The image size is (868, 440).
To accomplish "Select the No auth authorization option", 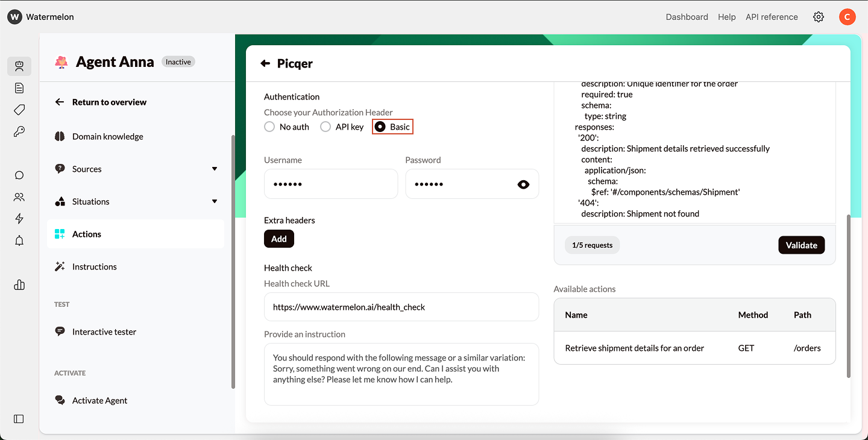I will 269,127.
